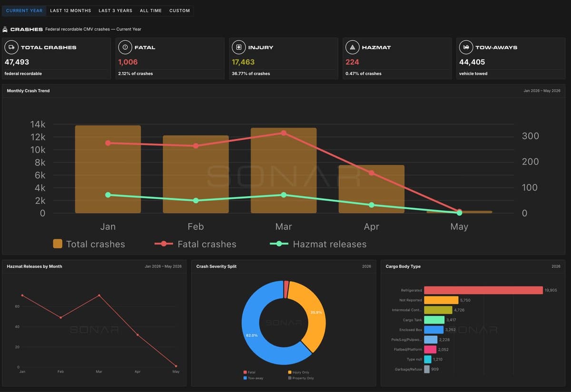Screen dimensions: 571x392
Task: Click the Type null cargo bar
Action: click(428, 360)
